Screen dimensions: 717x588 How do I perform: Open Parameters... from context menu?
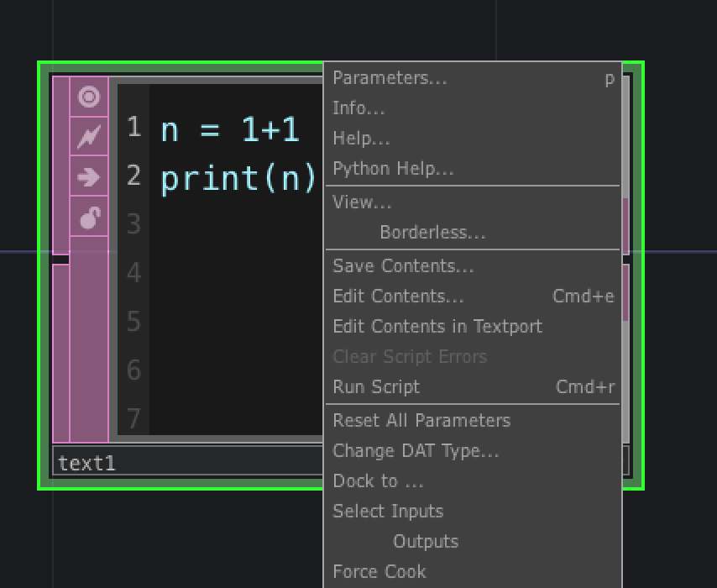point(474,78)
